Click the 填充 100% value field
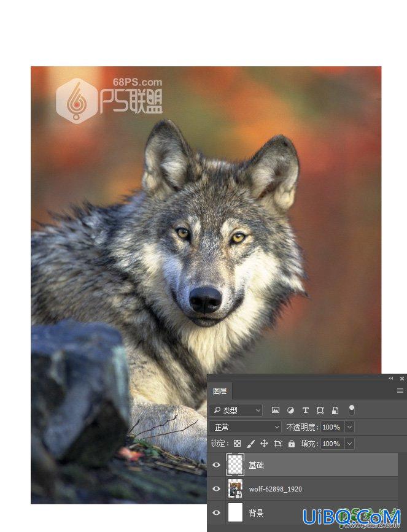 pyautogui.click(x=332, y=444)
